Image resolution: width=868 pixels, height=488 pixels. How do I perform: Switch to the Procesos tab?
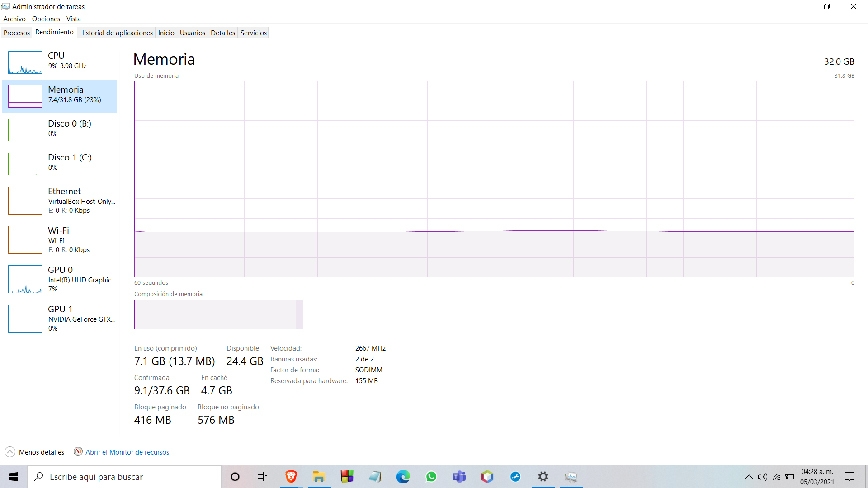(x=16, y=33)
